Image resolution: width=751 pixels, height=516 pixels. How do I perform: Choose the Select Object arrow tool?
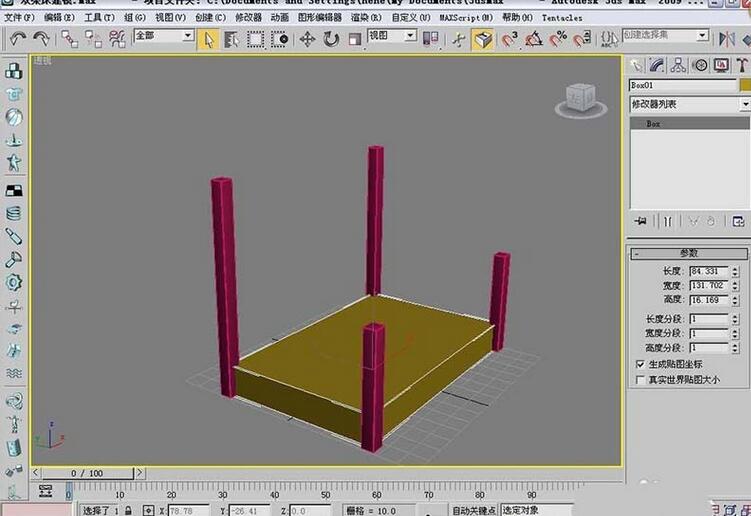coord(208,39)
